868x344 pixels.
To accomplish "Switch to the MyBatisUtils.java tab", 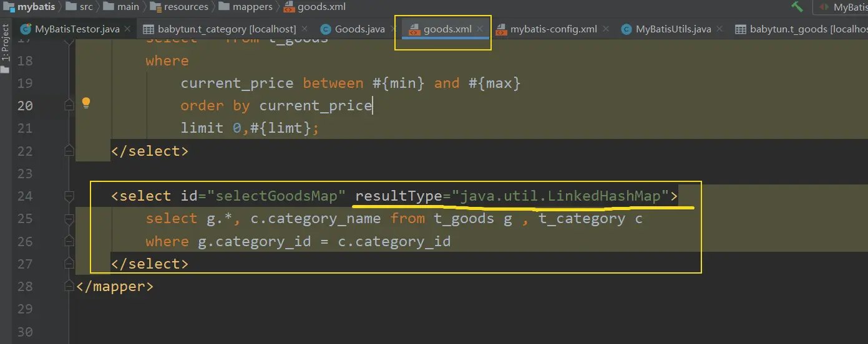I will point(673,29).
